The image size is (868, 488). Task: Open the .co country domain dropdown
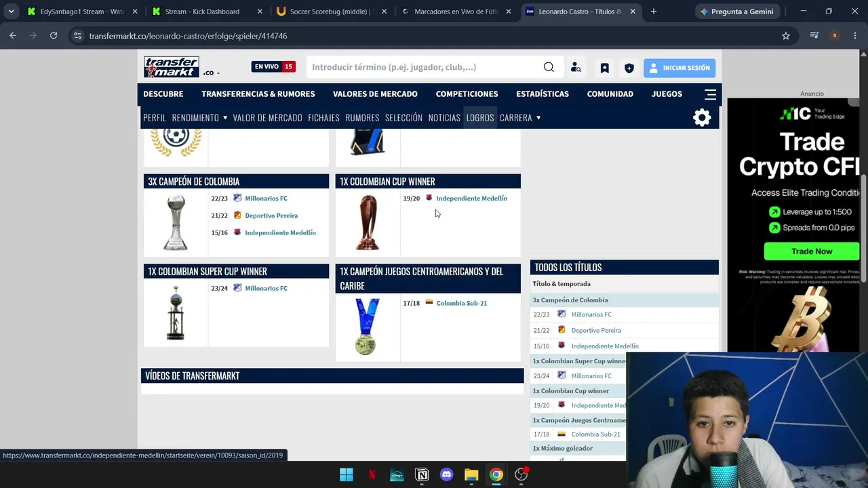point(211,73)
